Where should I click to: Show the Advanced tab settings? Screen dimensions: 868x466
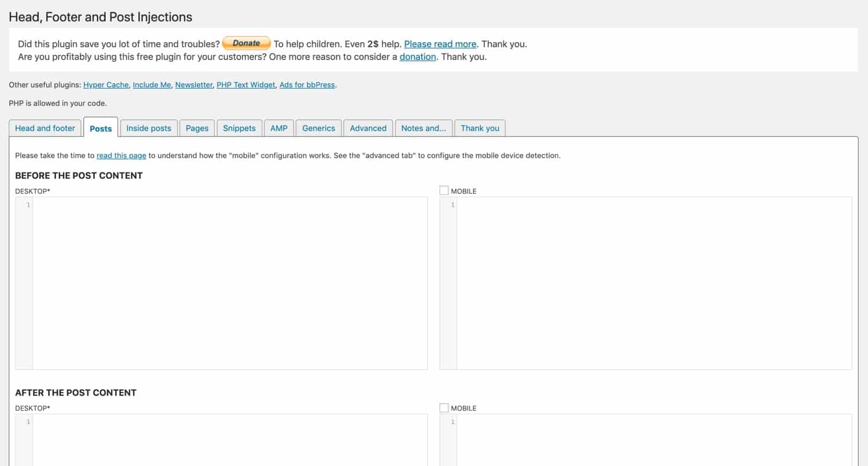point(368,128)
